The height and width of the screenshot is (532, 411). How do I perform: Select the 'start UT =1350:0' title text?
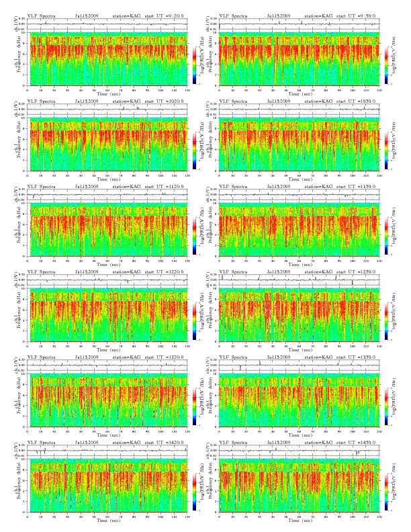tap(356, 357)
